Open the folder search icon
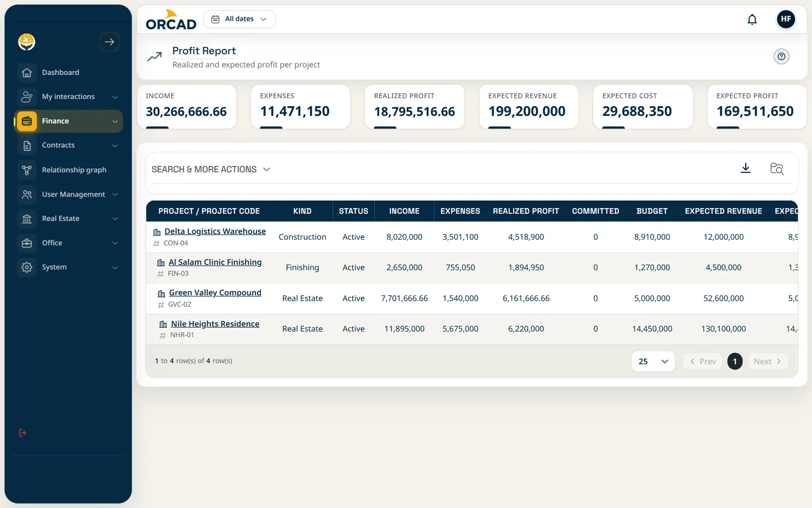The height and width of the screenshot is (508, 812). pos(776,168)
